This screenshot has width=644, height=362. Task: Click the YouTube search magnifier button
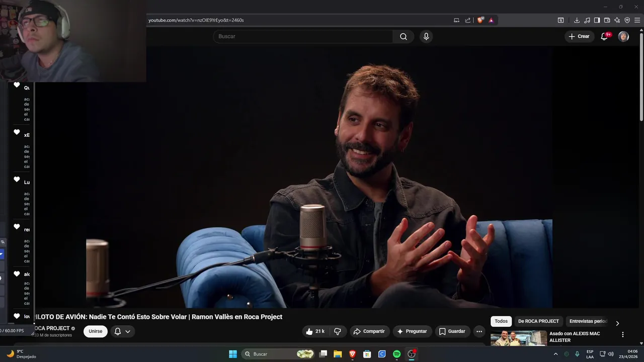[404, 36]
